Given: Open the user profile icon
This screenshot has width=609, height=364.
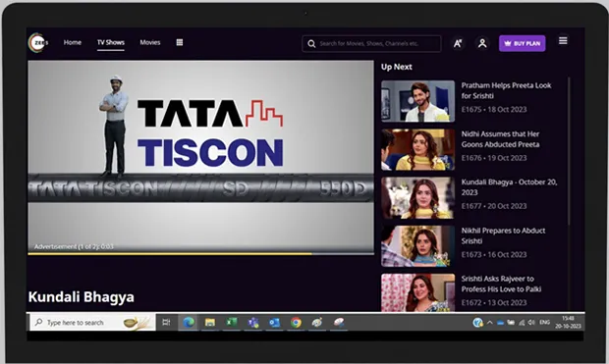Looking at the screenshot, I should click(x=482, y=43).
